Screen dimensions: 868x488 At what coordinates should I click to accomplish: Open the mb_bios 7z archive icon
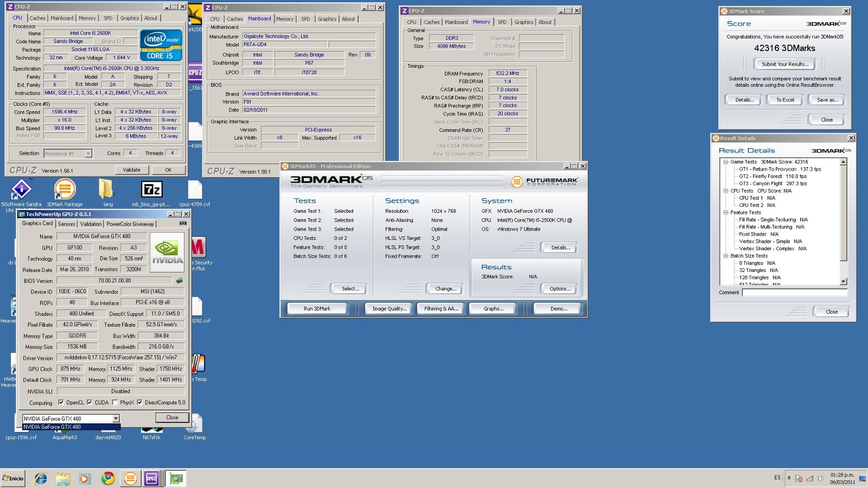(x=151, y=193)
